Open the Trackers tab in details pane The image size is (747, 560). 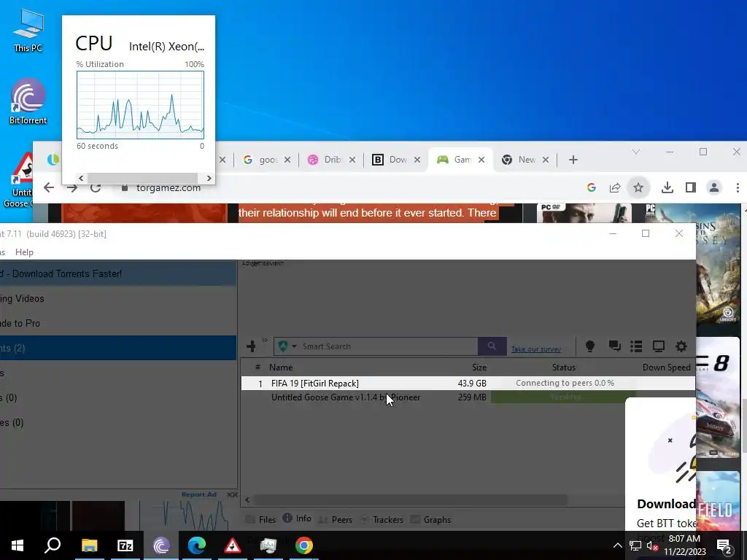(382, 519)
